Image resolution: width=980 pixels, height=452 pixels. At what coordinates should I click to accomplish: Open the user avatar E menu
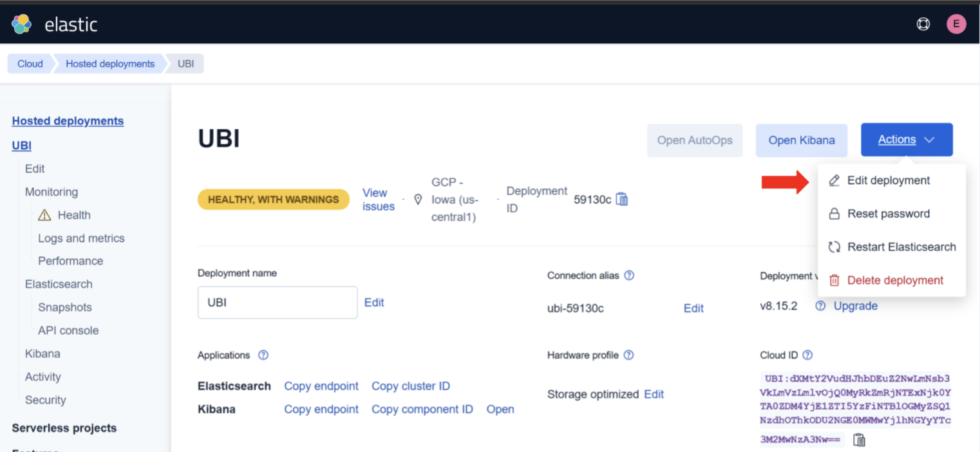pyautogui.click(x=956, y=24)
